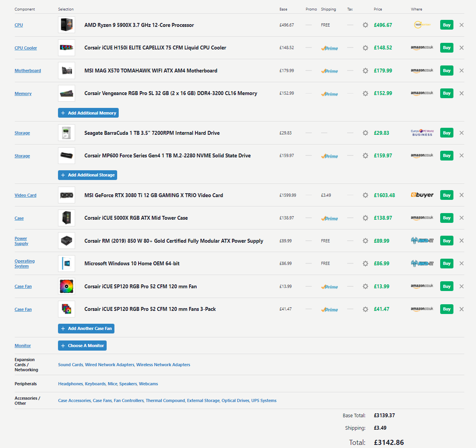This screenshot has width=476, height=448.
Task: Open the CPU component link
Action: (19, 25)
